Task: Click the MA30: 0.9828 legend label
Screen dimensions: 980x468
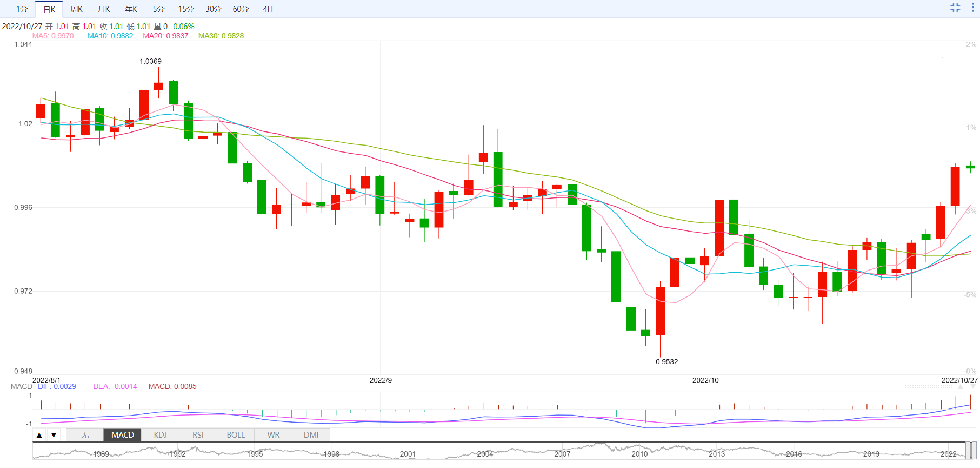Action: pyautogui.click(x=221, y=36)
